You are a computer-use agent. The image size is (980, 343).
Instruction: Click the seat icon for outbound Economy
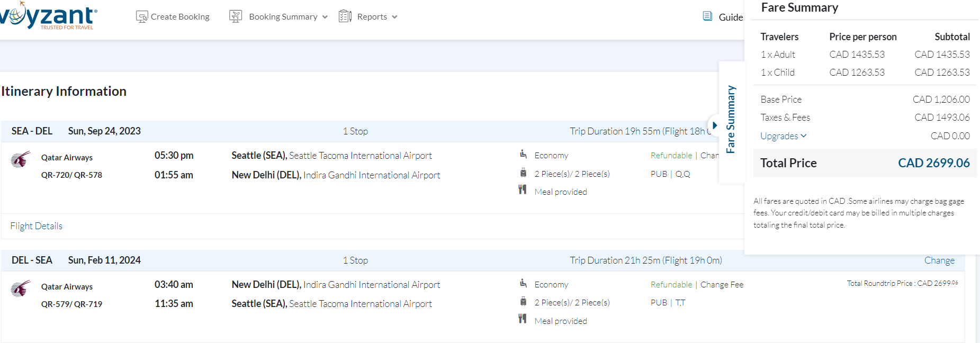(523, 154)
